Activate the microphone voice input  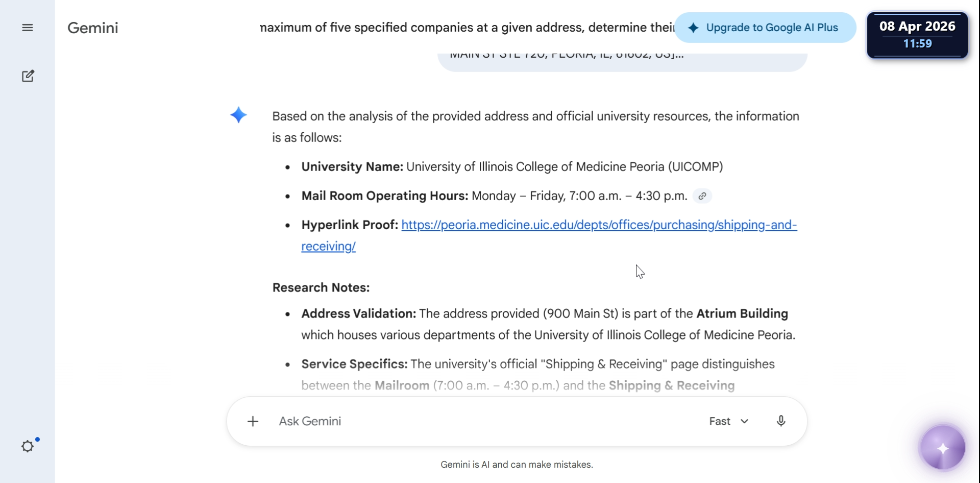[x=780, y=421]
